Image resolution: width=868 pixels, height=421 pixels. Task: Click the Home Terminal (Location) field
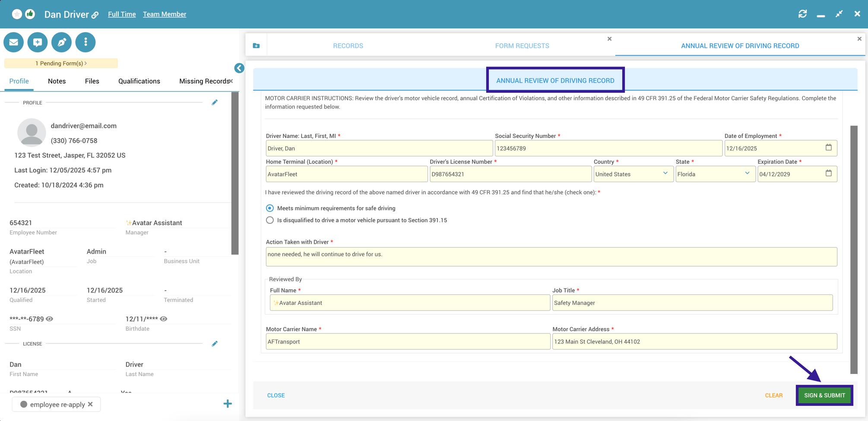pos(347,174)
